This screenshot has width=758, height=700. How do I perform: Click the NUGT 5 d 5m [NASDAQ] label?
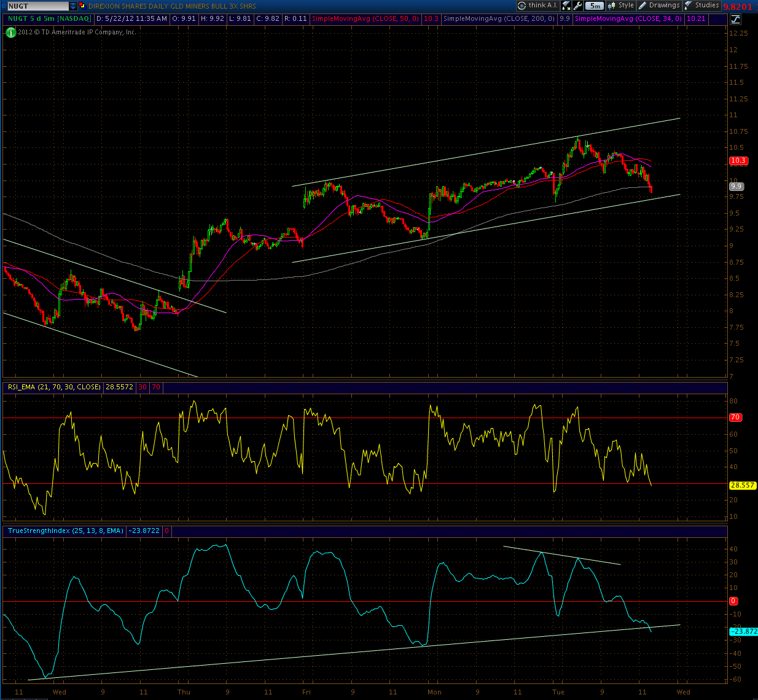49,18
